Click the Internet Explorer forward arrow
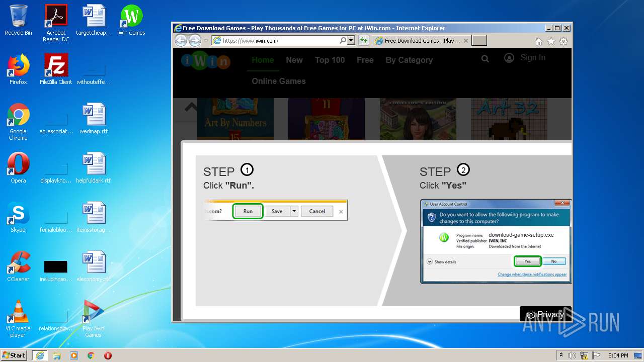The image size is (644, 362). (195, 41)
